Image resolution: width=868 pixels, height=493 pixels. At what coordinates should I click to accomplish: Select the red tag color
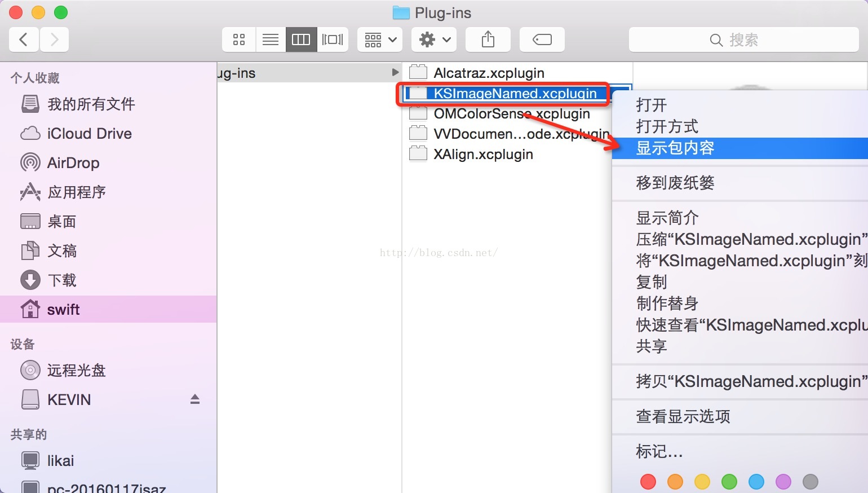point(648,482)
